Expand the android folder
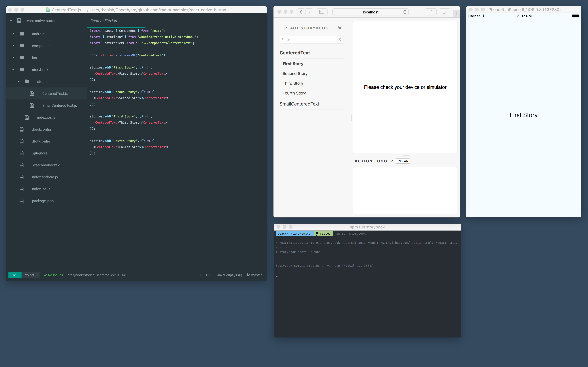This screenshot has width=588, height=367. pyautogui.click(x=13, y=34)
